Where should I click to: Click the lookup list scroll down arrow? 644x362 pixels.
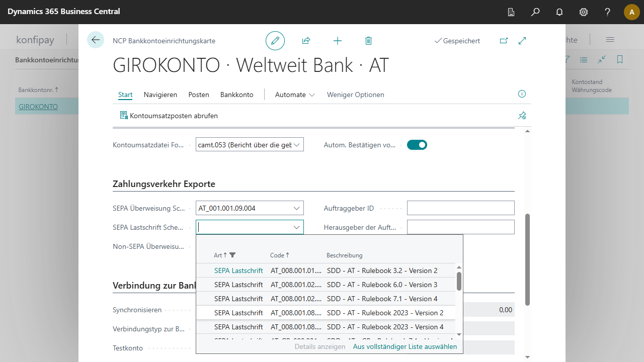click(x=459, y=334)
